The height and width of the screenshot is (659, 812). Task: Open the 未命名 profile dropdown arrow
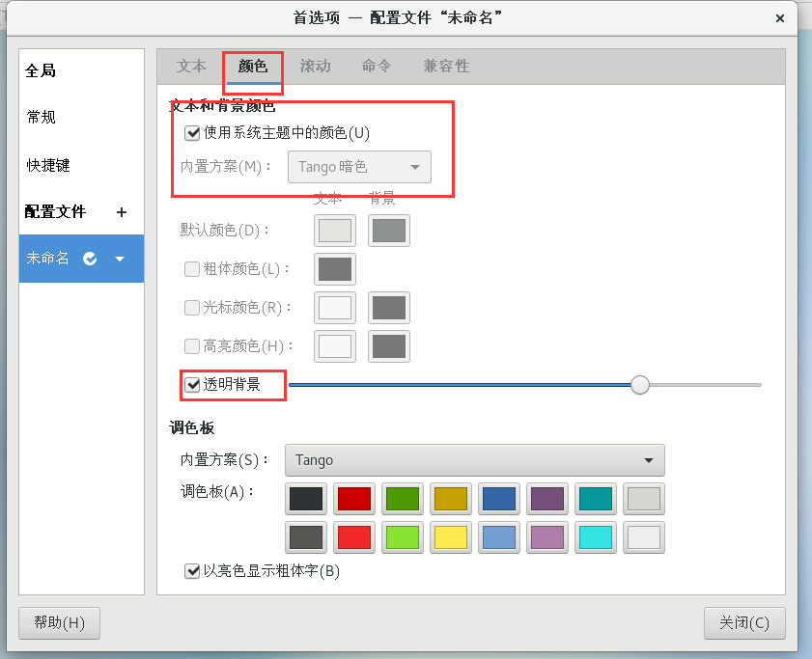click(x=120, y=259)
